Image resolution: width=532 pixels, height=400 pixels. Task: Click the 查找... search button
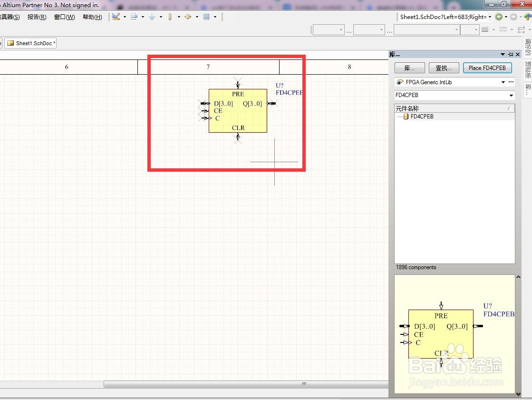tap(444, 68)
